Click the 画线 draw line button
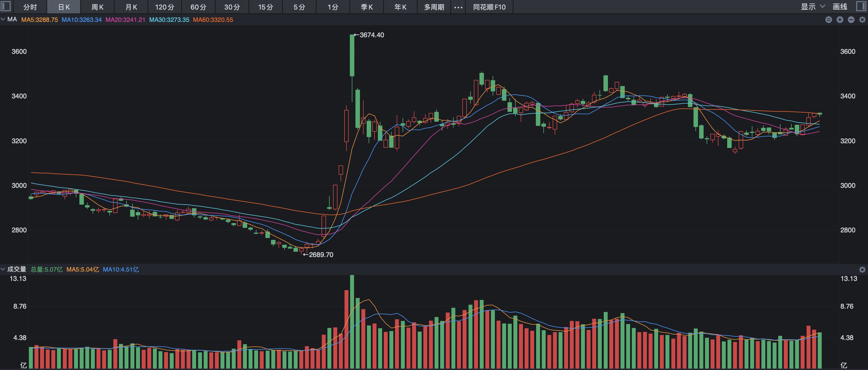Image resolution: width=868 pixels, height=370 pixels. pos(839,7)
